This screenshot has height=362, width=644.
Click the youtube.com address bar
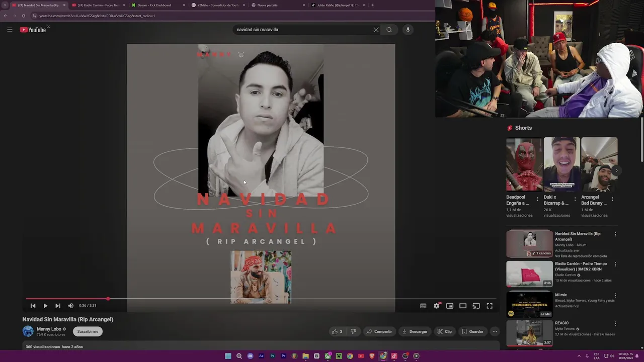pyautogui.click(x=231, y=16)
